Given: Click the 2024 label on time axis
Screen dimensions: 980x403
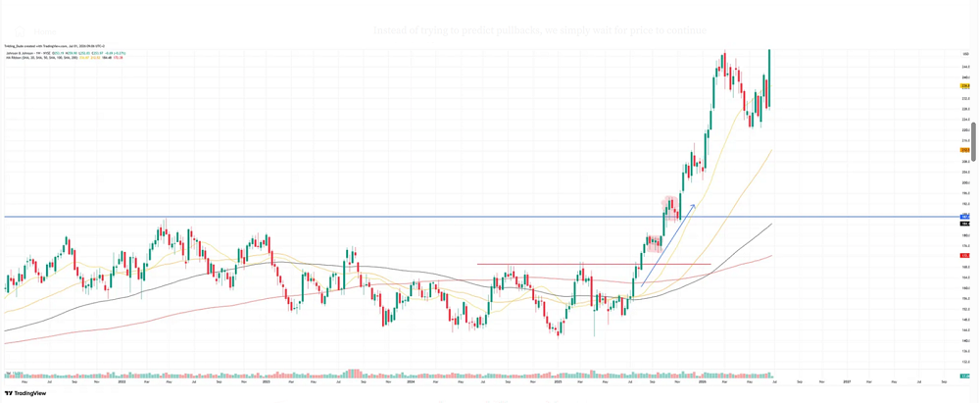Looking at the screenshot, I should click(411, 380).
